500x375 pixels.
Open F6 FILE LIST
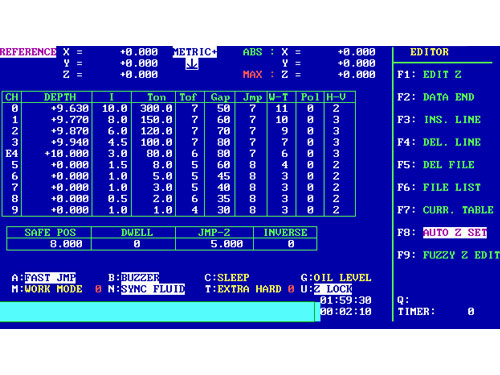click(439, 187)
